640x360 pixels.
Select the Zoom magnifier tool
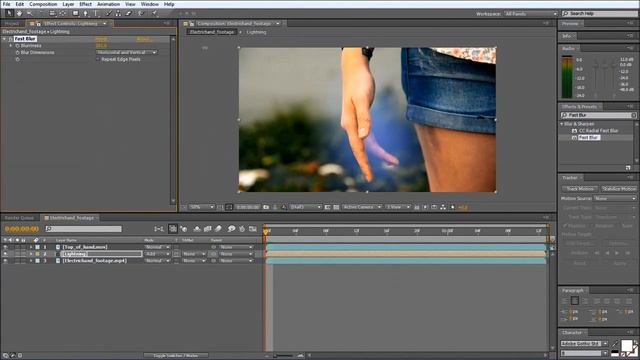pos(29,13)
